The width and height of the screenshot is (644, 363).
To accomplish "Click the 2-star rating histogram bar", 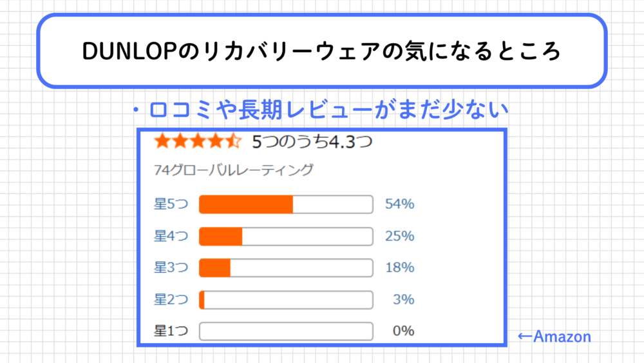I will tap(286, 300).
